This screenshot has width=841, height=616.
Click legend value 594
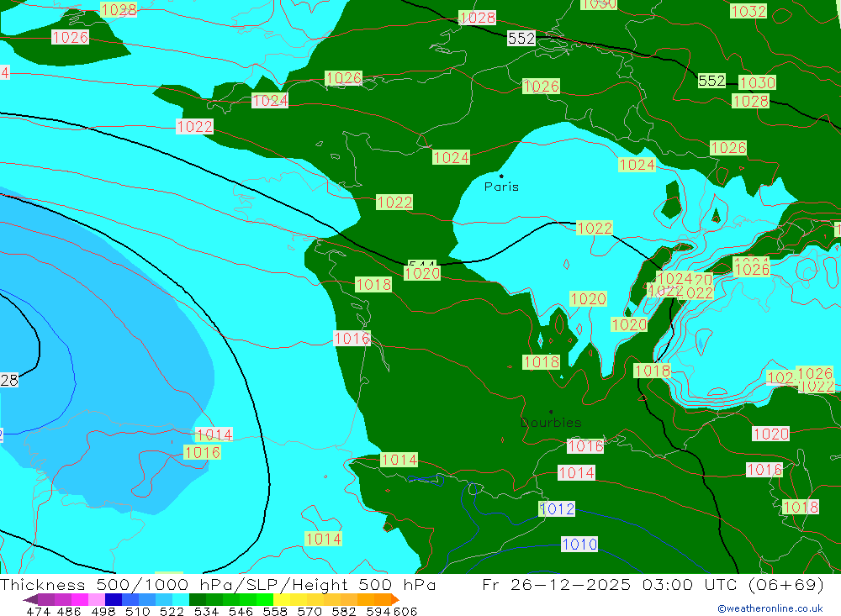click(x=378, y=611)
